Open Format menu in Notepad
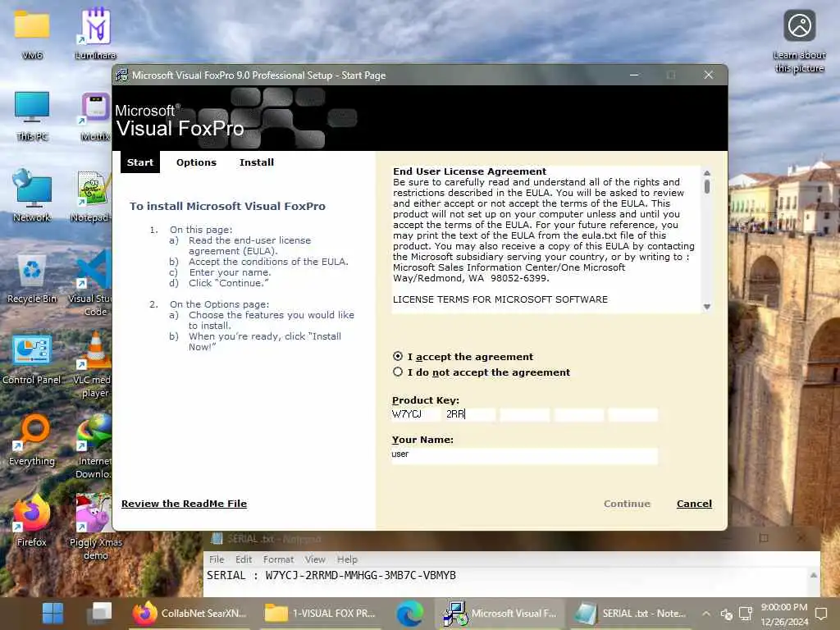This screenshot has width=840, height=630. pos(278,559)
